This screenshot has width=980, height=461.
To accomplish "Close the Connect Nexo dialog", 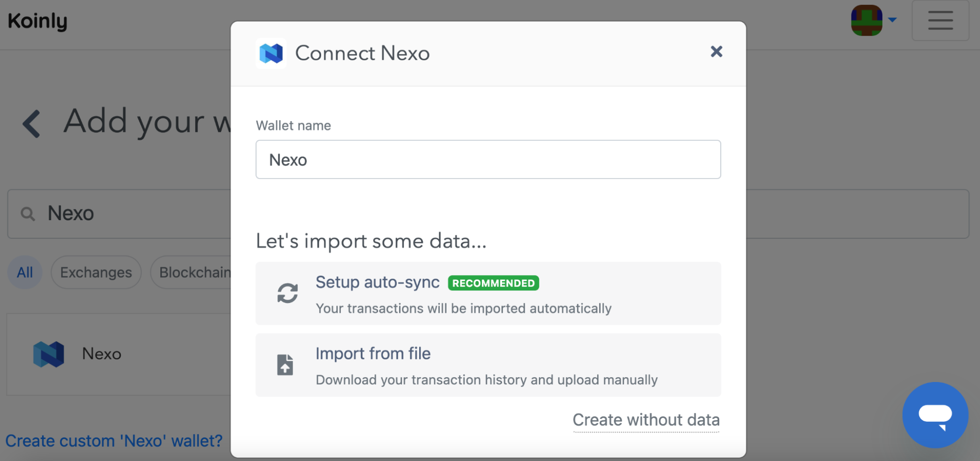I will [716, 51].
